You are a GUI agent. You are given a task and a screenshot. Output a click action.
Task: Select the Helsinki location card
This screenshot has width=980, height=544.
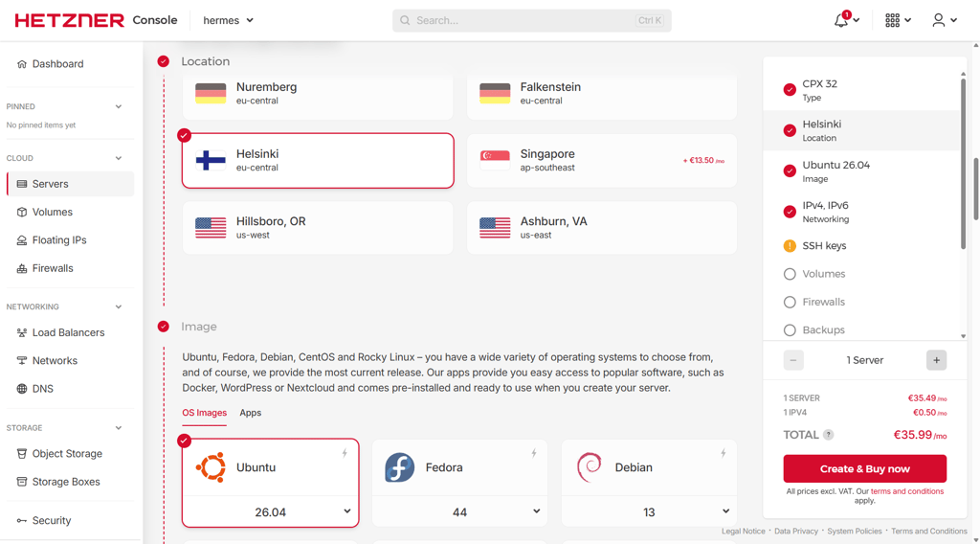coord(318,161)
